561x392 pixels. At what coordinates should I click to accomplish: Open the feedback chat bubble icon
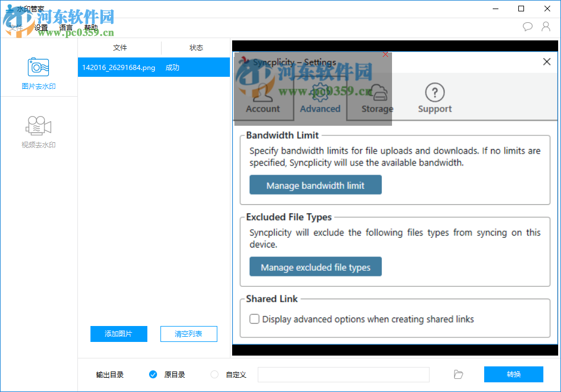tap(527, 26)
